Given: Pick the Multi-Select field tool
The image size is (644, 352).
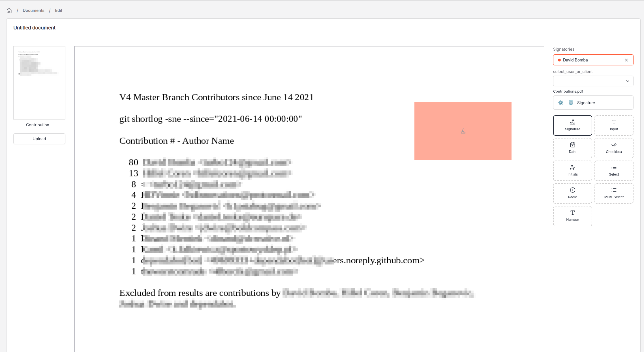Looking at the screenshot, I should coord(614,193).
